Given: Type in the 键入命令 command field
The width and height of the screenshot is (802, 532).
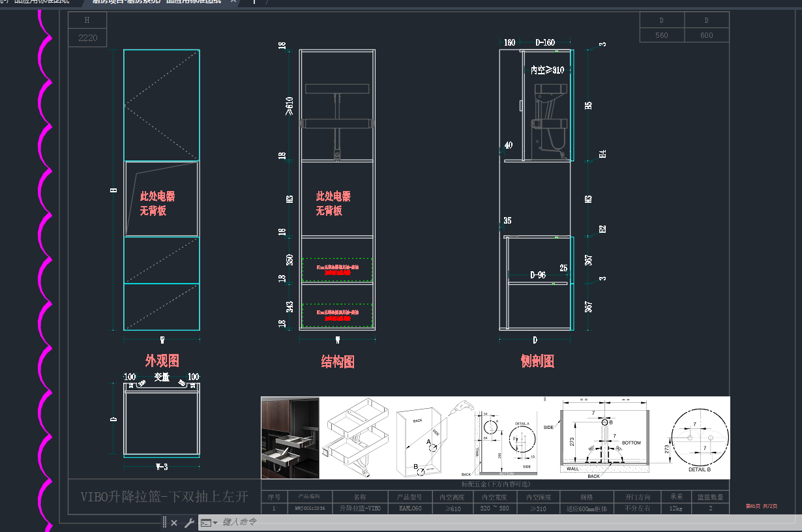Looking at the screenshot, I should click(391, 522).
